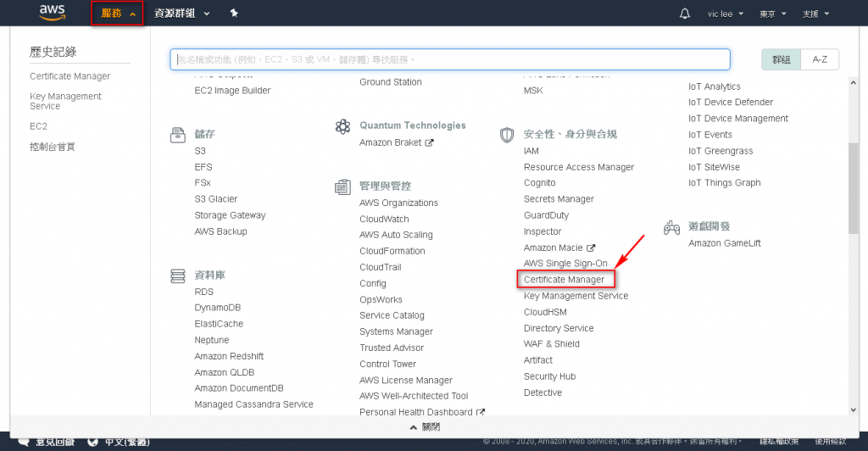The height and width of the screenshot is (451, 868).
Task: Open Ground Station
Action: point(390,82)
